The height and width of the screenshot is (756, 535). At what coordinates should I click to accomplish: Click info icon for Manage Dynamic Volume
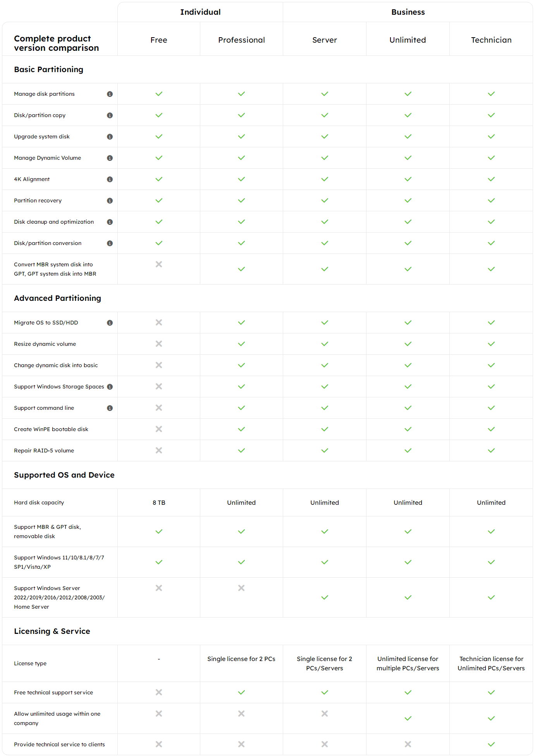pos(110,158)
